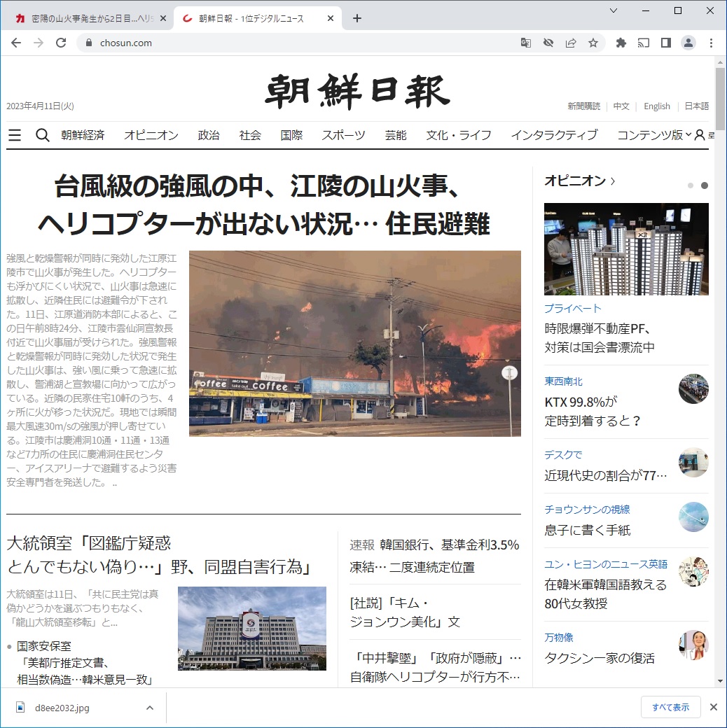Toggle the browser side panel
This screenshot has height=728, width=727.
(x=666, y=43)
